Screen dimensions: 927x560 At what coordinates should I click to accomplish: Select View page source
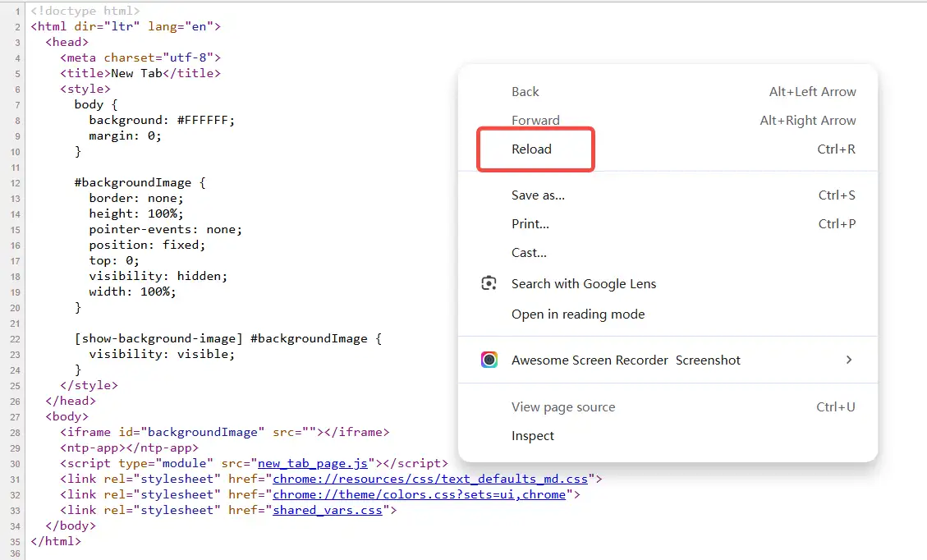point(668,406)
